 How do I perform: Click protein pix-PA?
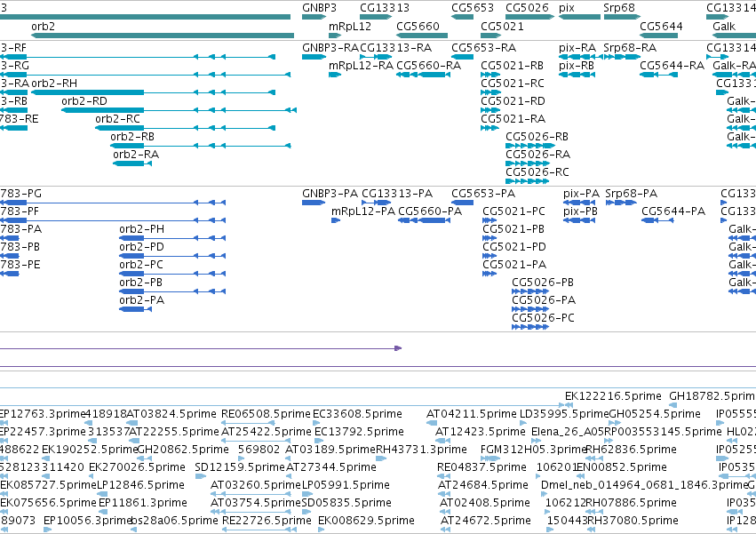(x=581, y=194)
